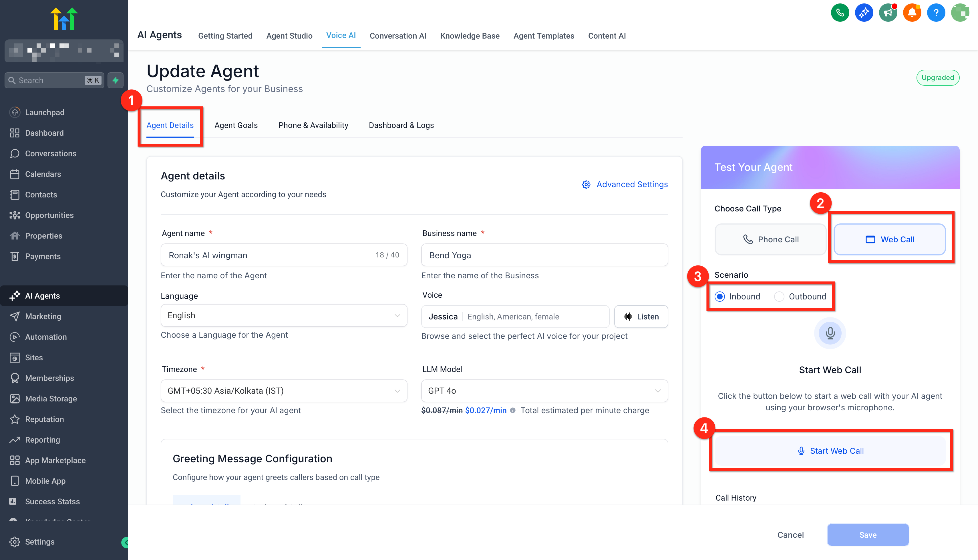Click the Start Web Call button
This screenshot has height=560, width=978.
pos(830,451)
